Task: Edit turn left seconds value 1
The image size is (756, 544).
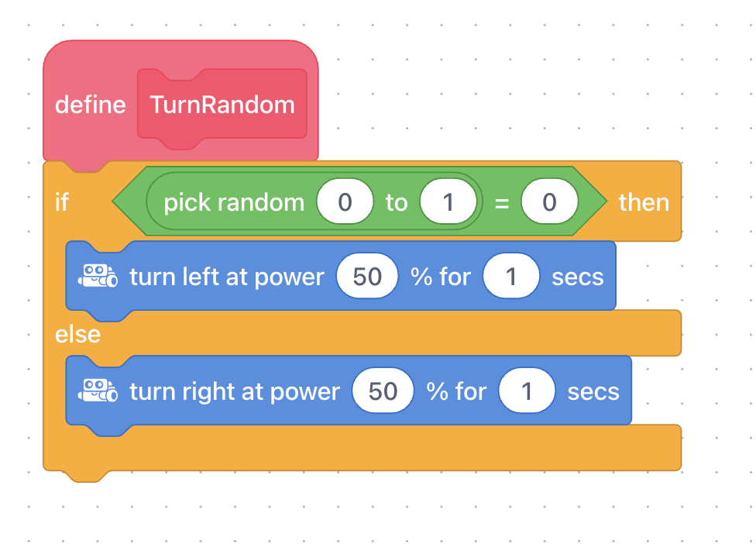Action: [511, 276]
